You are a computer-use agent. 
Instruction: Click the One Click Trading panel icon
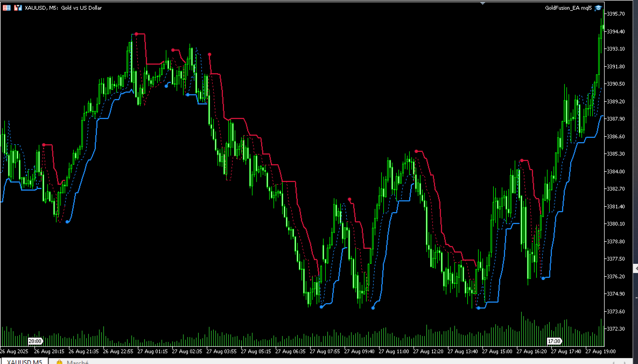click(x=17, y=8)
